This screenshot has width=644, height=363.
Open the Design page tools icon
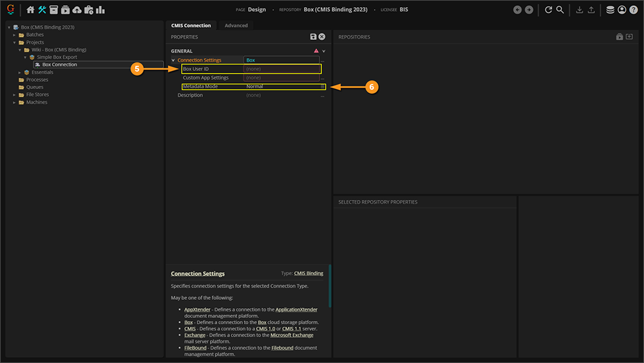[42, 10]
